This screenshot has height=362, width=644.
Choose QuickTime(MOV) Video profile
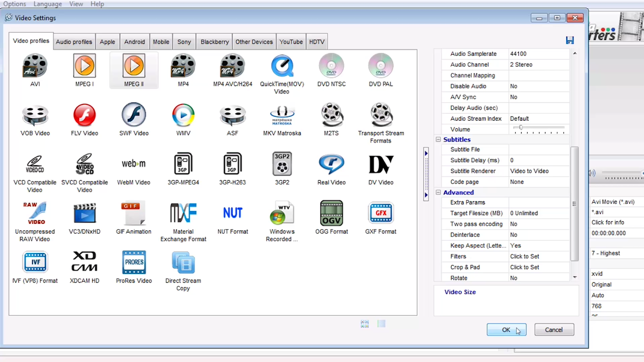pos(282,74)
